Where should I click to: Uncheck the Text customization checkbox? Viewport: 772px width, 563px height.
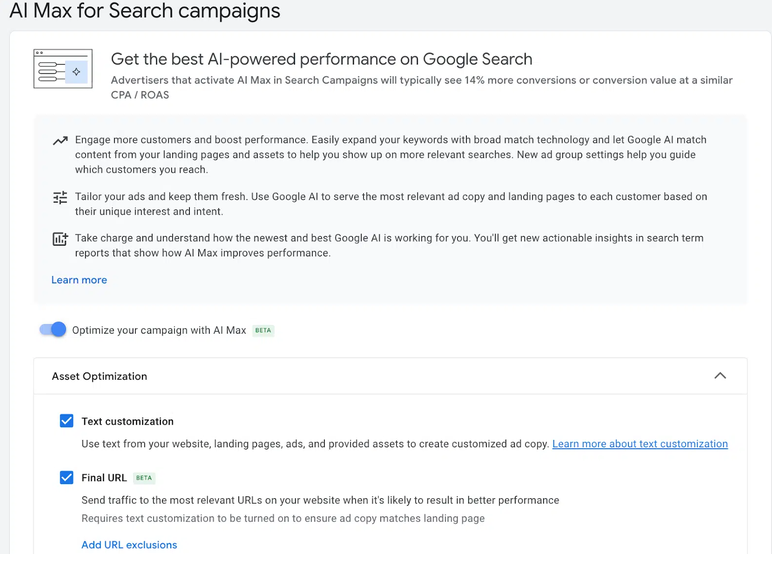(x=66, y=421)
